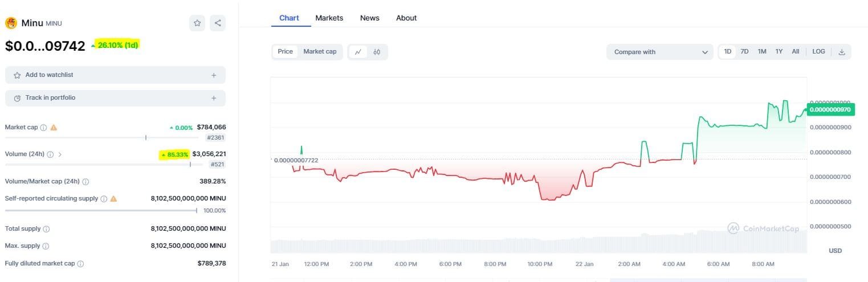This screenshot has width=868, height=282.
Task: Click the Minu coin logo
Action: coord(11,23)
